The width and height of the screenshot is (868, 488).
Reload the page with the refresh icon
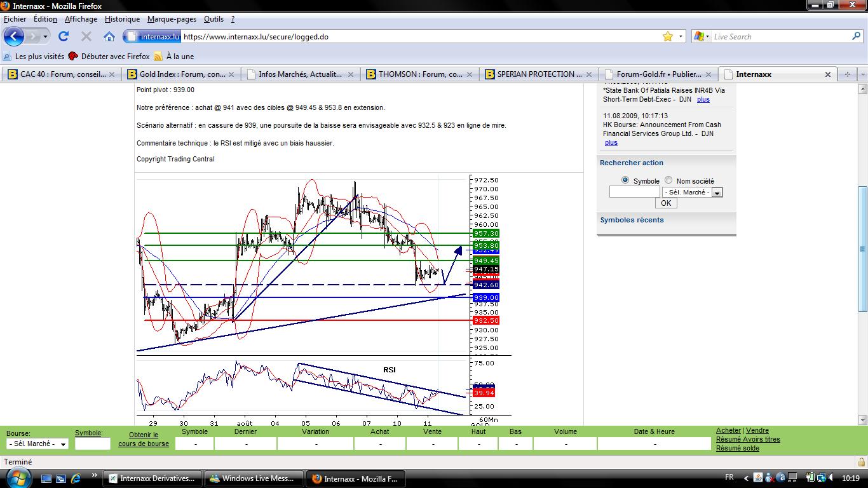pyautogui.click(x=64, y=36)
